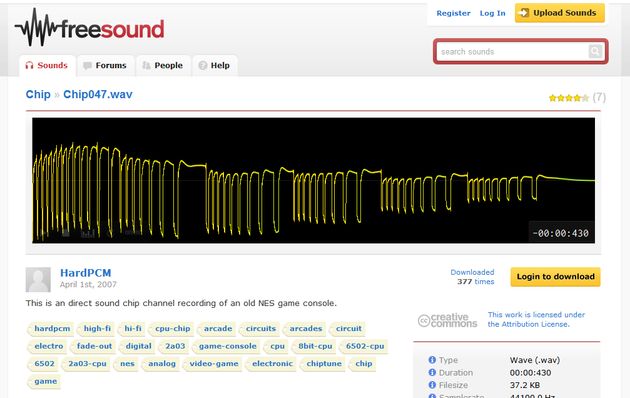The image size is (630, 398).
Task: Click the Login to download button
Action: point(555,277)
